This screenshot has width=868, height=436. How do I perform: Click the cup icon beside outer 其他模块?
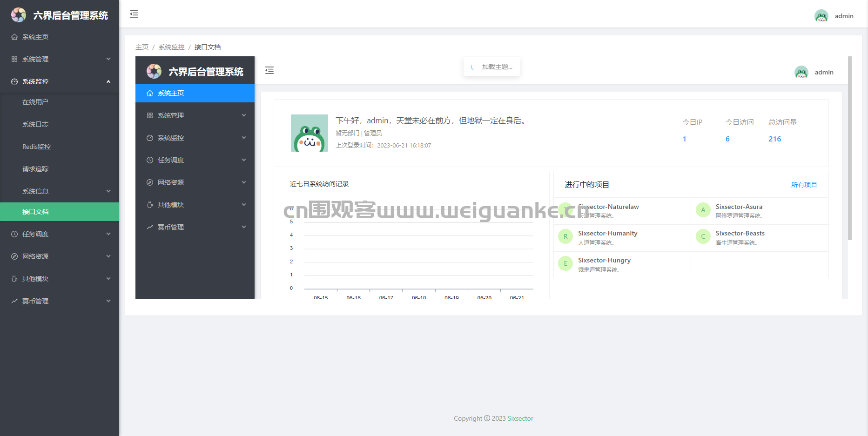pos(14,279)
